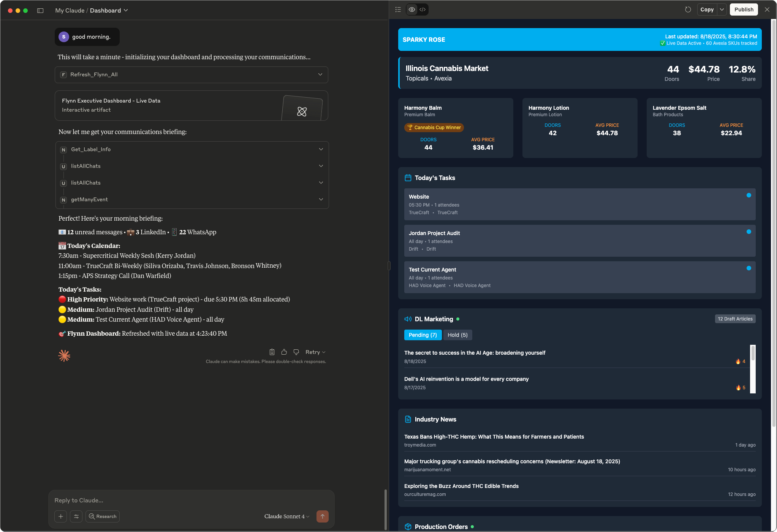Click the thumbs down feedback icon

[x=296, y=352]
